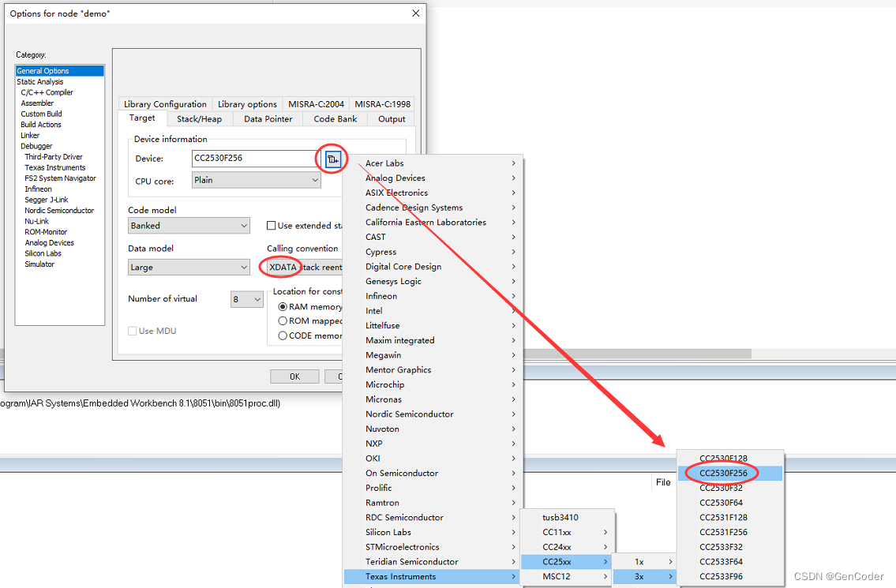896x588 pixels.
Task: Switch to the Output tab
Action: (392, 119)
